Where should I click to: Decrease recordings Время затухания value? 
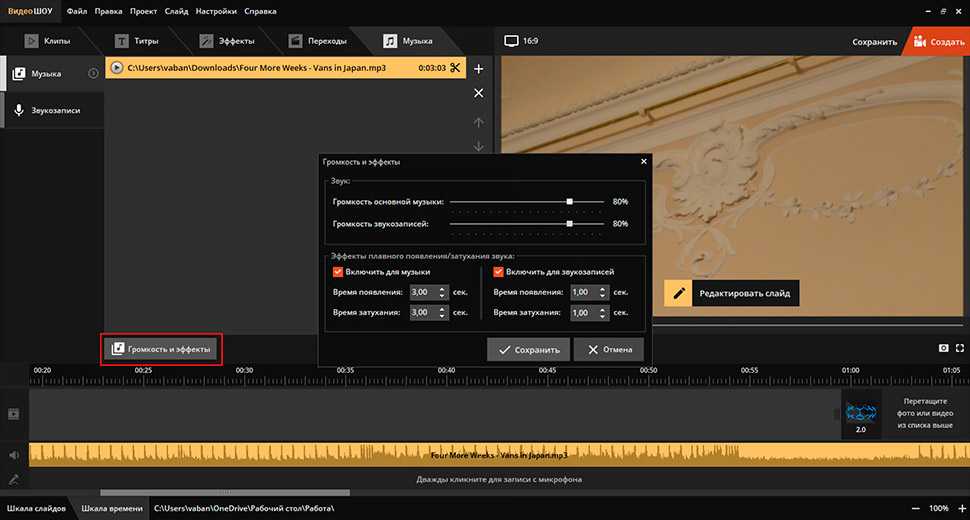coord(602,316)
